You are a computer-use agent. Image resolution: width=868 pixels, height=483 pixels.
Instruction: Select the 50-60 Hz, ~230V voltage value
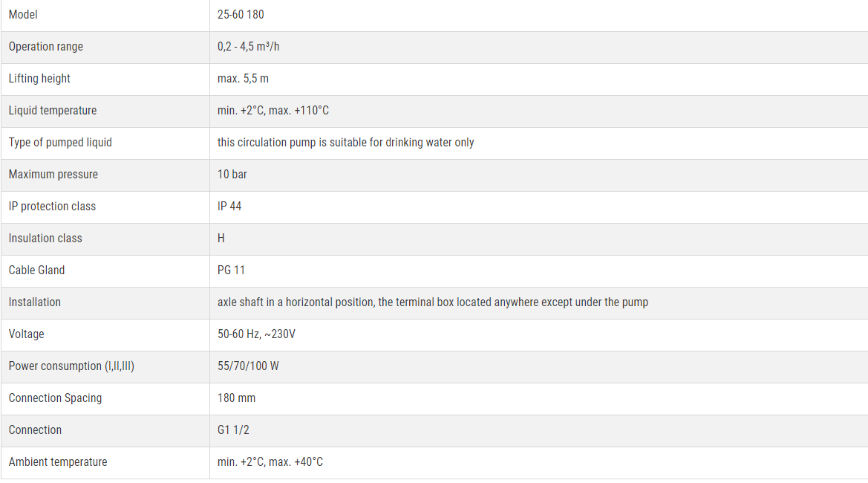pos(256,334)
